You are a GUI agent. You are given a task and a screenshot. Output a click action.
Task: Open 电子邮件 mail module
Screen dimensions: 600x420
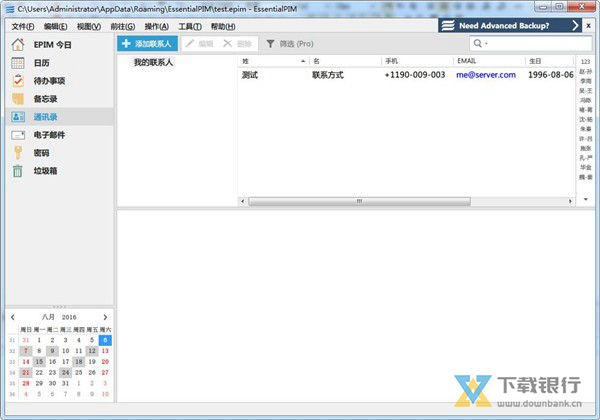click(48, 135)
